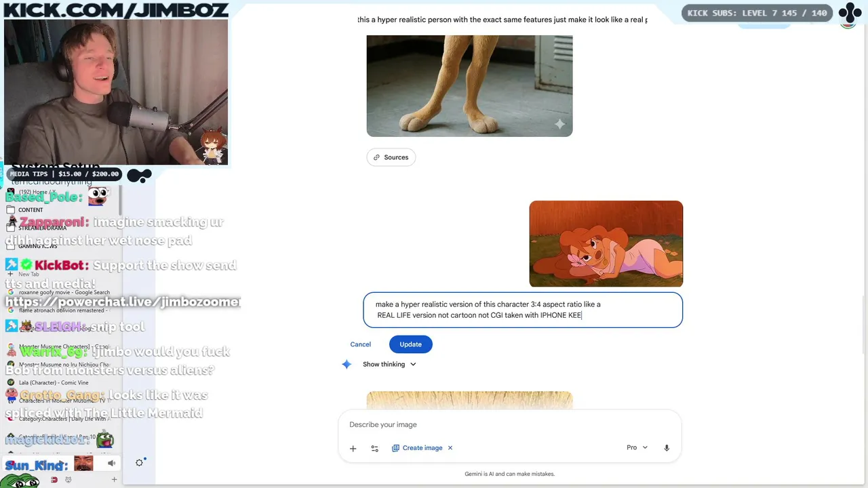Cancel the prompt edit
Viewport: 868px width, 488px height.
[361, 344]
